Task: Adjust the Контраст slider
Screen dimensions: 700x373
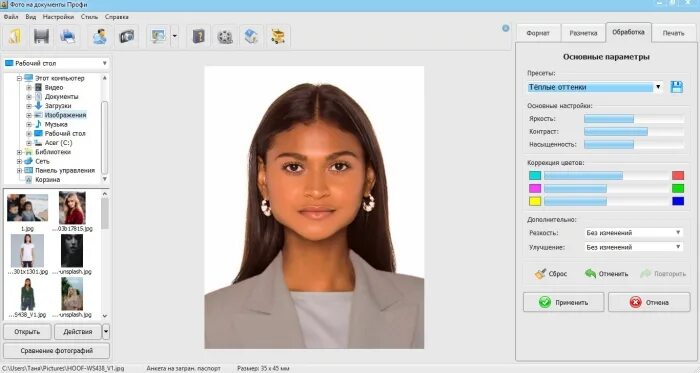Action: click(x=634, y=132)
